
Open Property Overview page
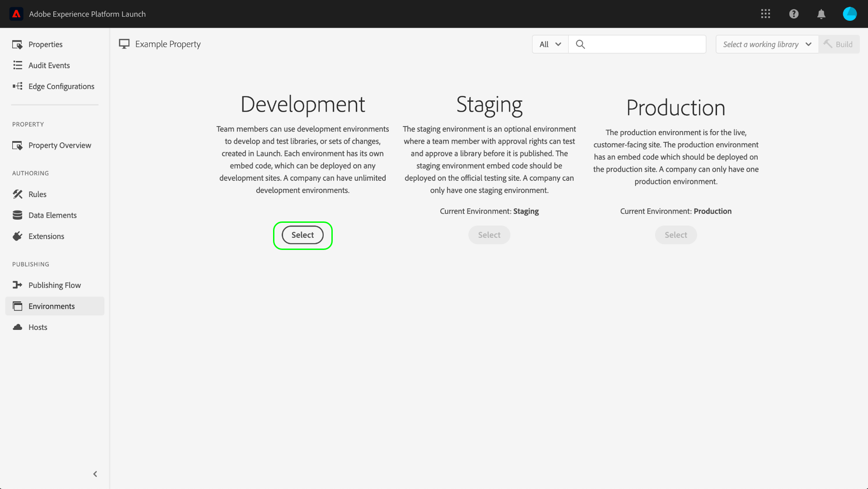pos(59,146)
